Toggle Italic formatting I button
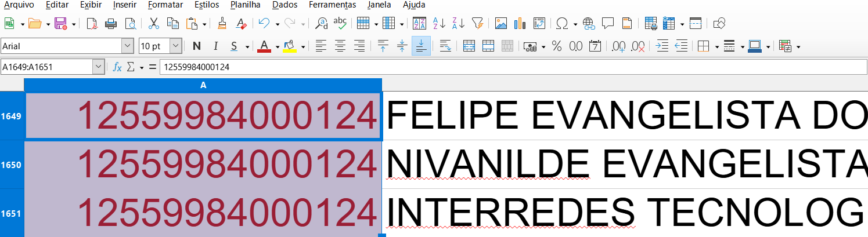The image size is (868, 237). pos(216,46)
